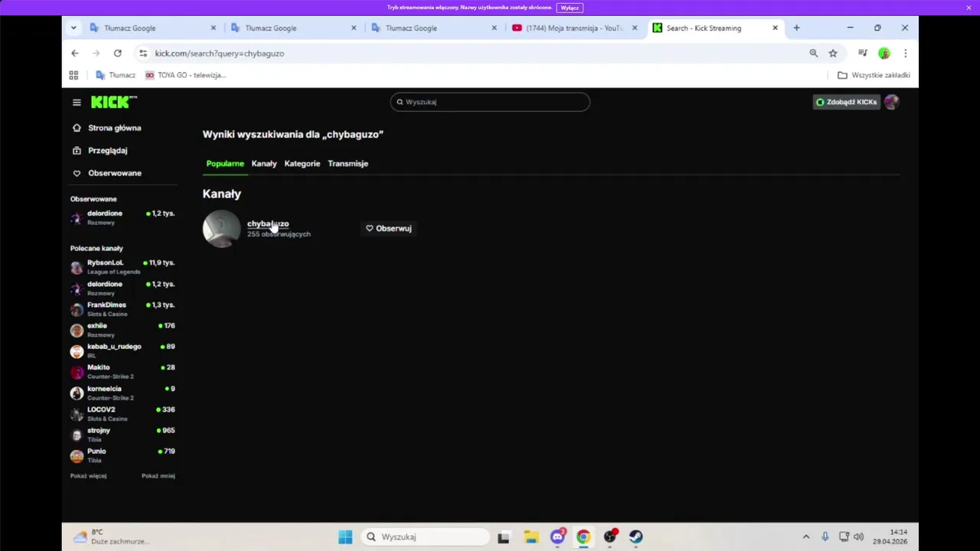Switch to the Transmisje tab
980x551 pixels.
pyautogui.click(x=348, y=164)
